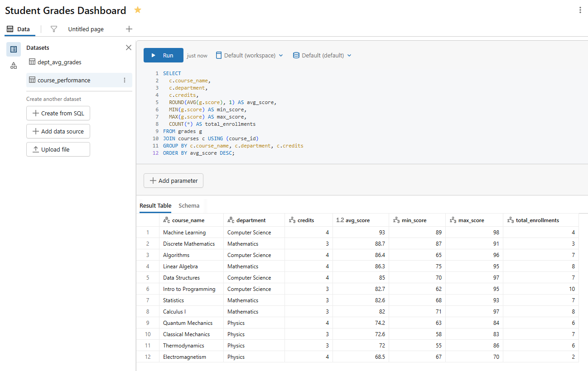
Task: Click the credits column header
Action: pos(308,220)
